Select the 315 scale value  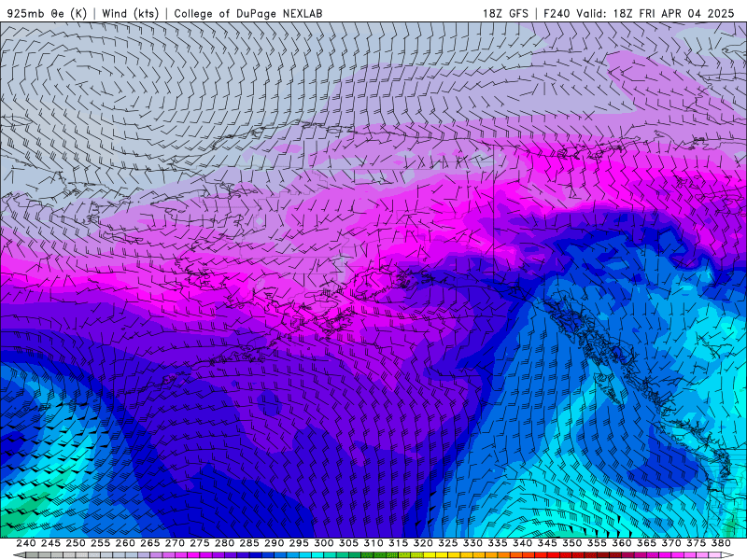[x=399, y=543]
